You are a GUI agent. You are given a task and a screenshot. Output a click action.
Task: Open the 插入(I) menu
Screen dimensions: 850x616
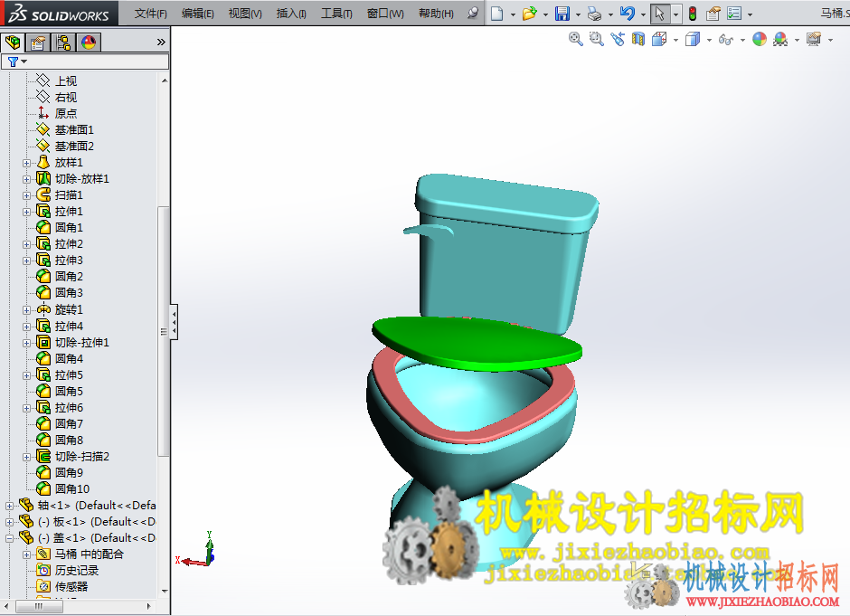(291, 14)
